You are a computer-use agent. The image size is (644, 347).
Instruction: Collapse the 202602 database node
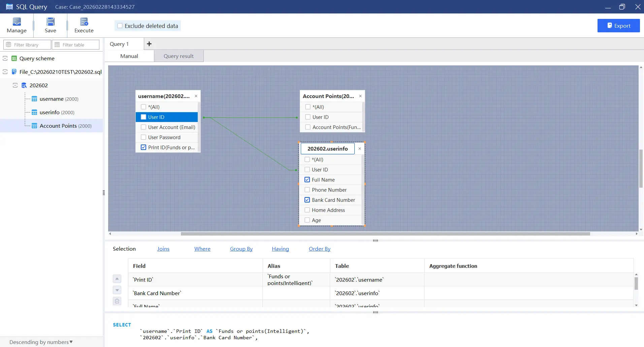point(15,85)
